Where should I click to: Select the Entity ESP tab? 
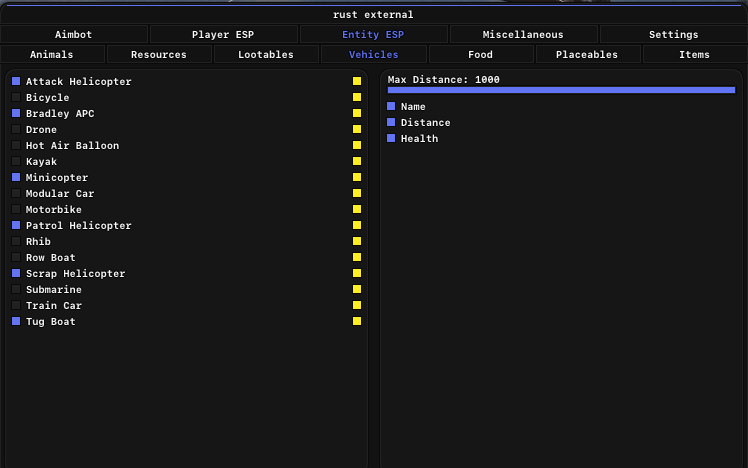pyautogui.click(x=373, y=34)
